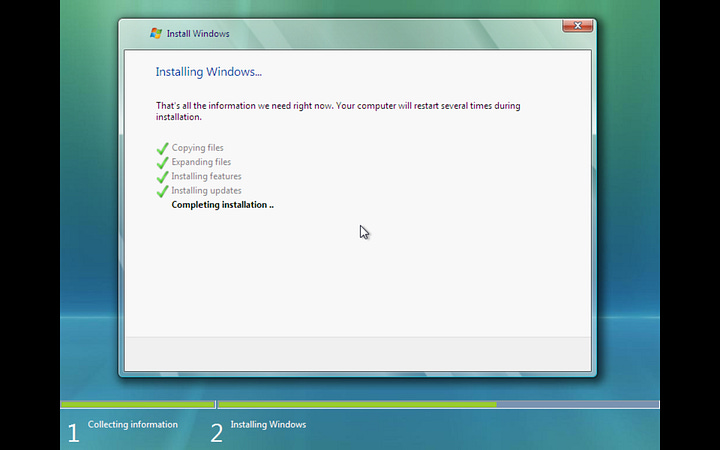Click the 'Install Windows' title text
This screenshot has width=720, height=450.
click(198, 34)
